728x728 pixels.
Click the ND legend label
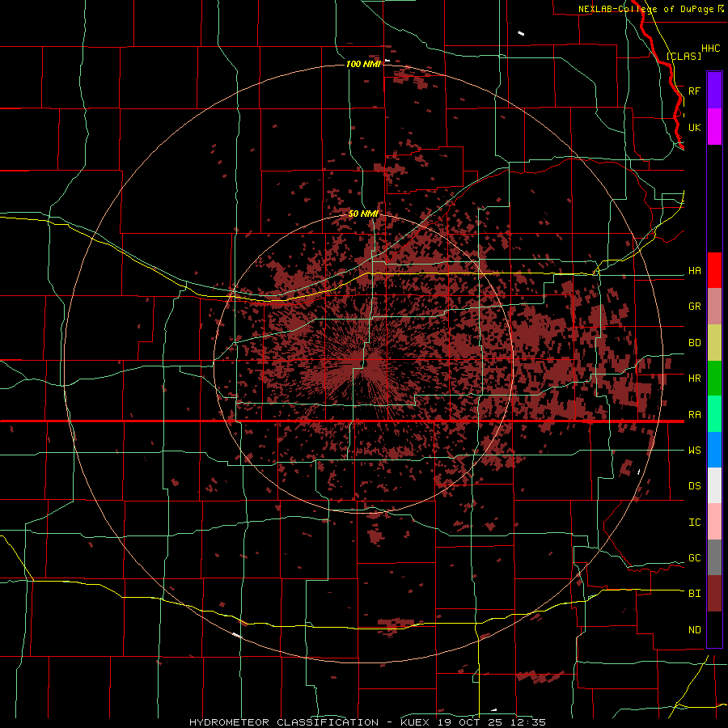click(x=694, y=629)
